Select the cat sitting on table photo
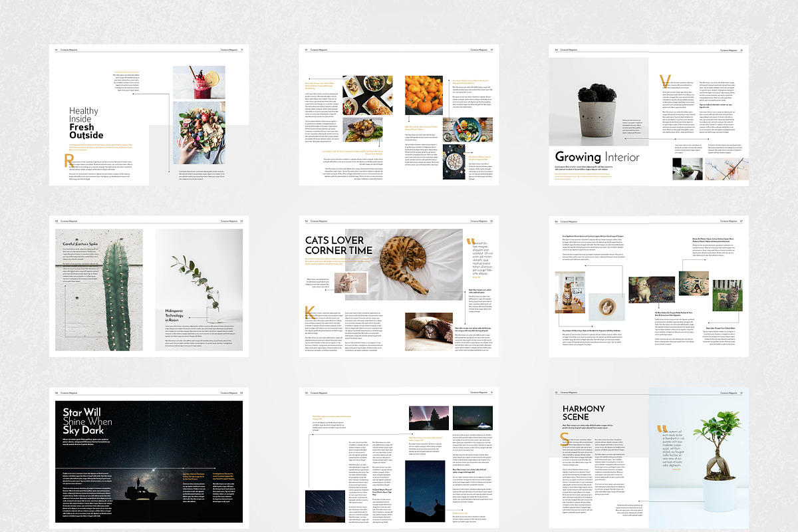798x532 pixels. pyautogui.click(x=570, y=292)
